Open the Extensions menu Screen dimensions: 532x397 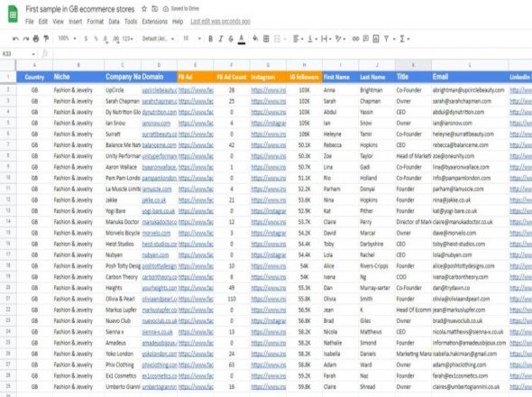(x=155, y=22)
